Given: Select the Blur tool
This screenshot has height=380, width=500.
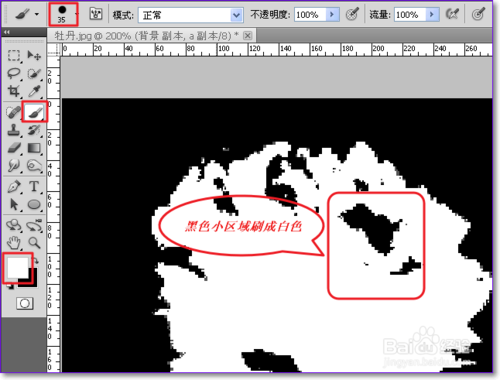Looking at the screenshot, I should (14, 165).
